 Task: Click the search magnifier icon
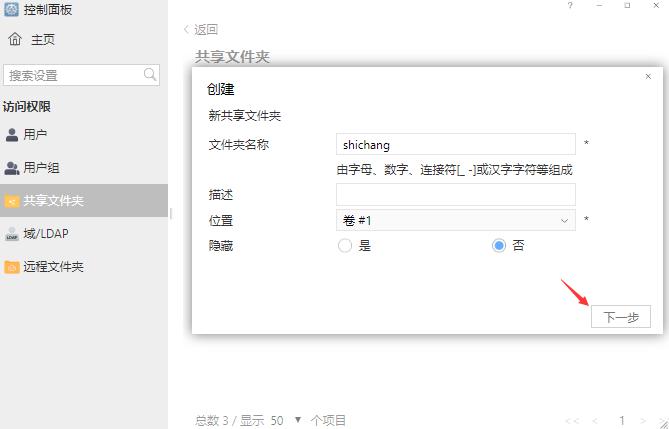coord(150,75)
